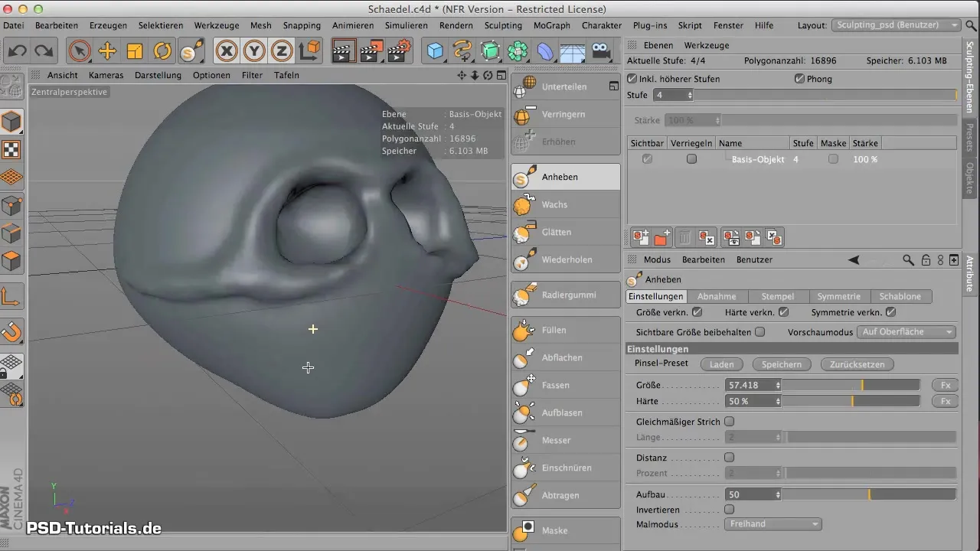Click the Härte slider track
This screenshot has height=551, width=980.
pyautogui.click(x=851, y=401)
